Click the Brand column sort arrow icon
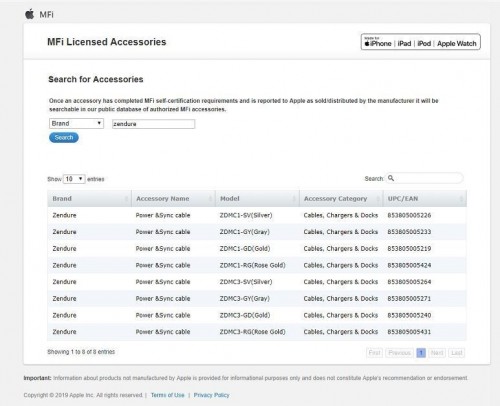 pyautogui.click(x=126, y=199)
